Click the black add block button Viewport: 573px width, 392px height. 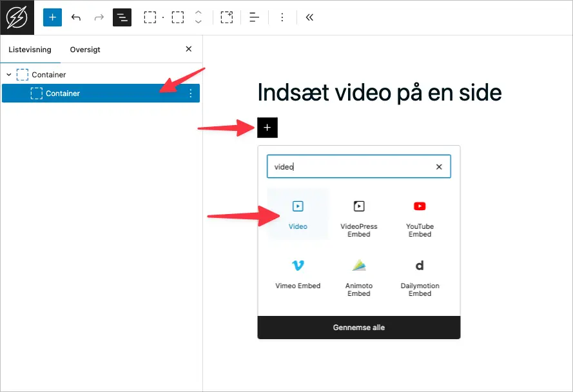[x=267, y=128]
